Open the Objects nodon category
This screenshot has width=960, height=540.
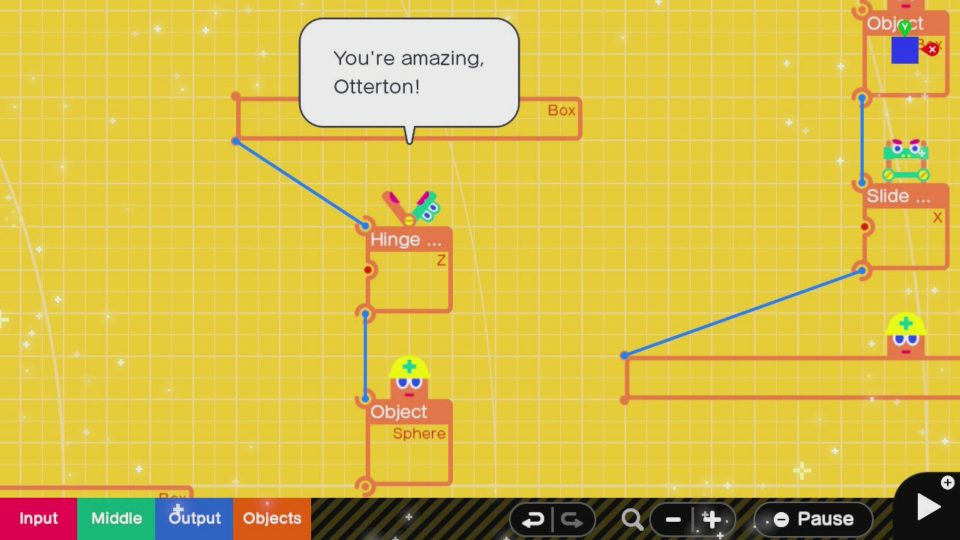point(272,519)
